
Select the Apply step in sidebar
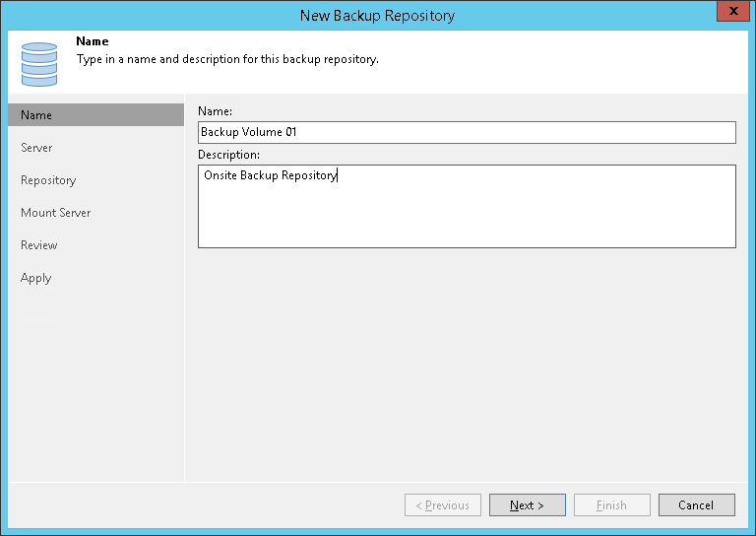click(x=35, y=278)
